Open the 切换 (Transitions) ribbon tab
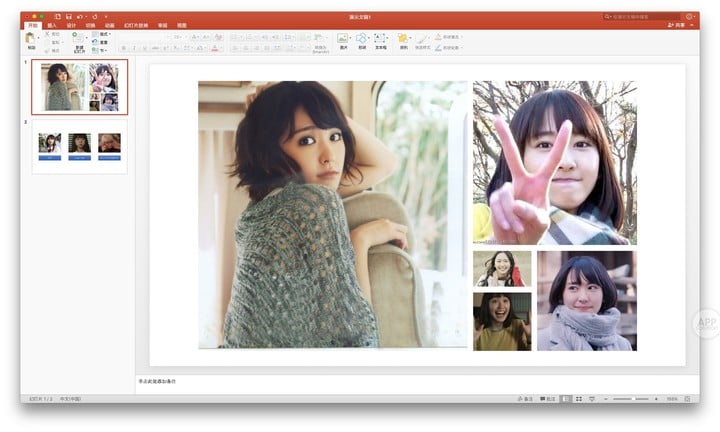Viewport: 720px width, 432px height. (90, 25)
